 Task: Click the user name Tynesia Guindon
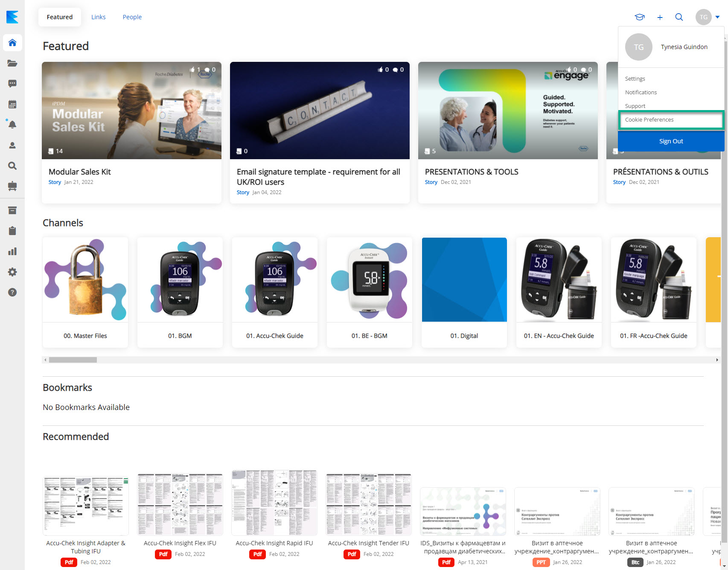coord(684,47)
